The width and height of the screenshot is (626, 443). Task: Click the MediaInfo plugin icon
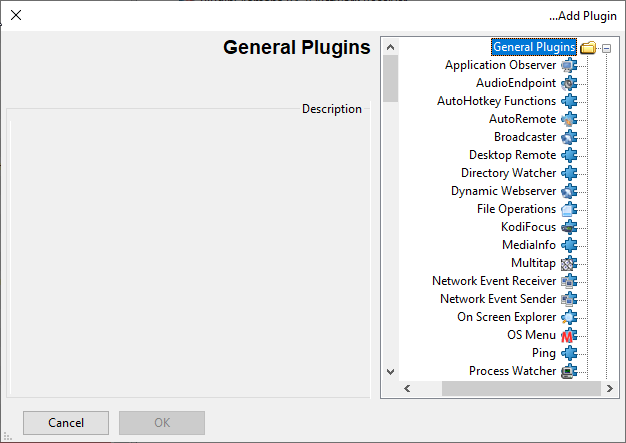569,245
